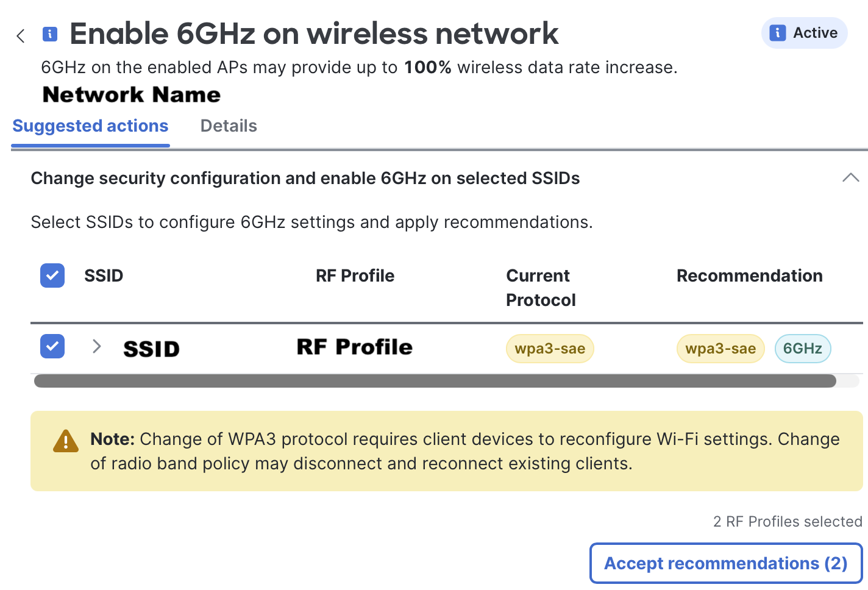This screenshot has width=868, height=590.
Task: Switch to the Details tab
Action: (229, 126)
